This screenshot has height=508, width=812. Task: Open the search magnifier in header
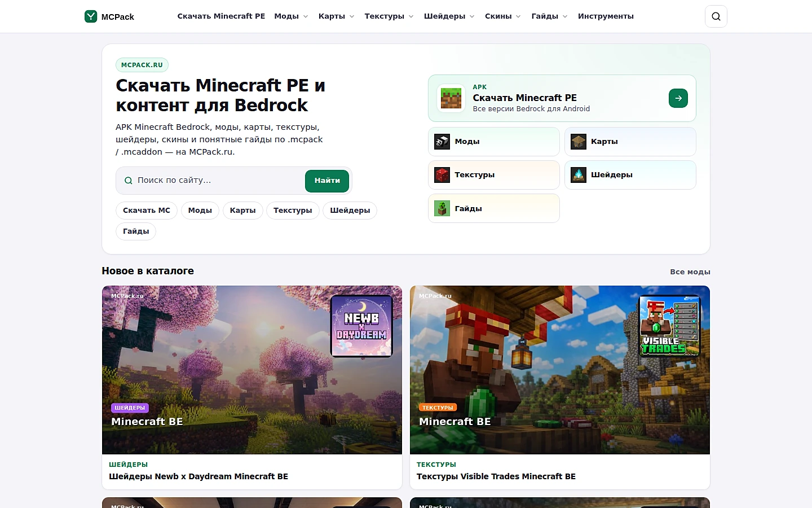tap(716, 16)
